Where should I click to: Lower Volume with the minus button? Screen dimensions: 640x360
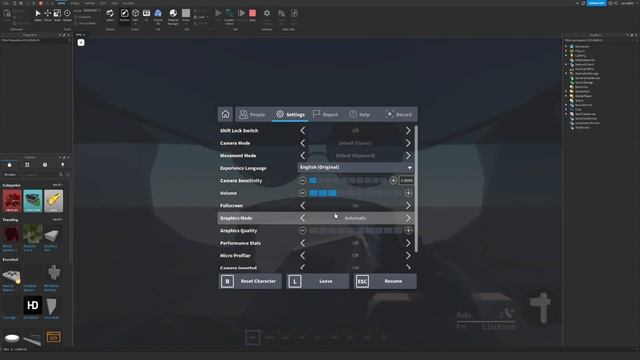pos(302,193)
